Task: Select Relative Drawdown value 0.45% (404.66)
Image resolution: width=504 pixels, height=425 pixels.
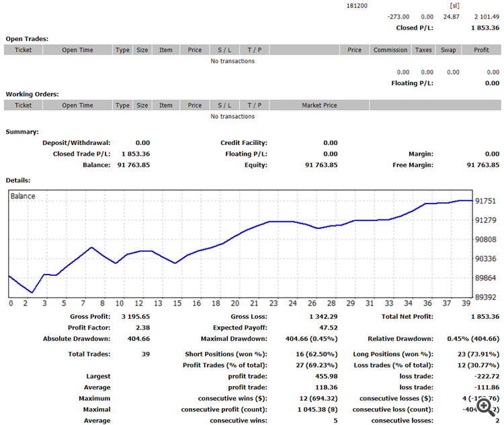Action: (473, 339)
